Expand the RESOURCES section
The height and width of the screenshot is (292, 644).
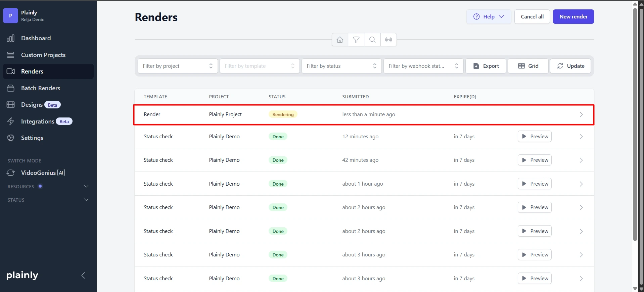point(48,186)
